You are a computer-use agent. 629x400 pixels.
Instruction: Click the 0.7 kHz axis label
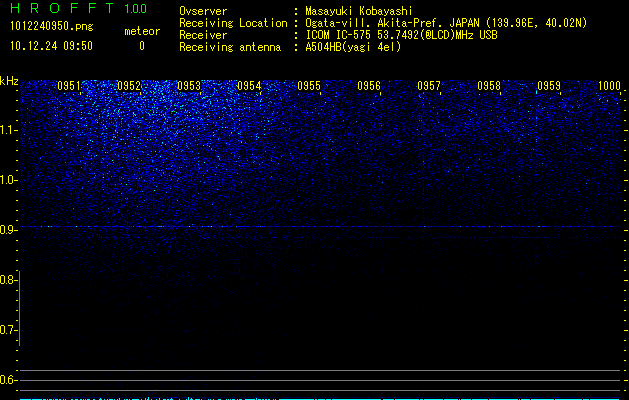pyautogui.click(x=8, y=330)
